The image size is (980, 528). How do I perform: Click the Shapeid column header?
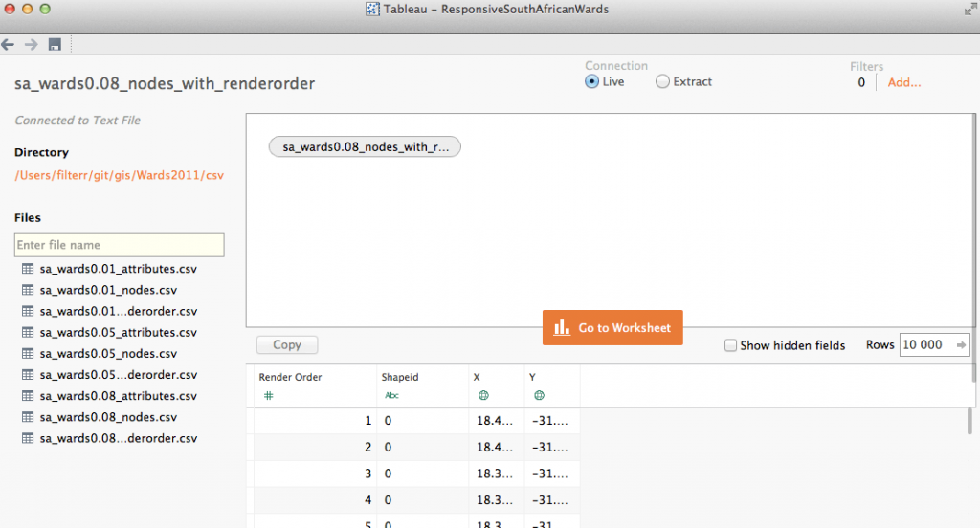(400, 378)
